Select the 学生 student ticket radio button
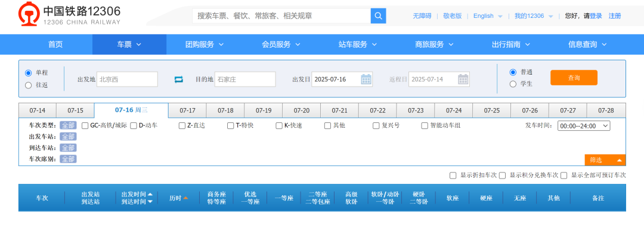This screenshot has width=644, height=234. (x=513, y=84)
